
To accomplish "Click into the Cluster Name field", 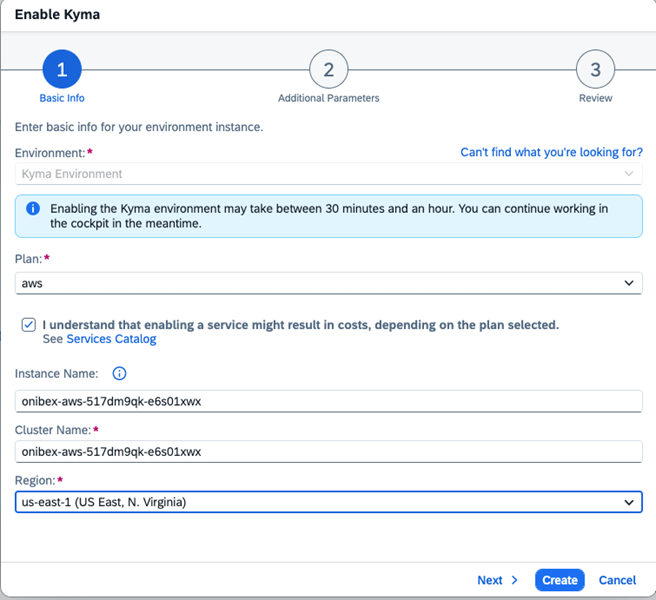I will tap(328, 451).
